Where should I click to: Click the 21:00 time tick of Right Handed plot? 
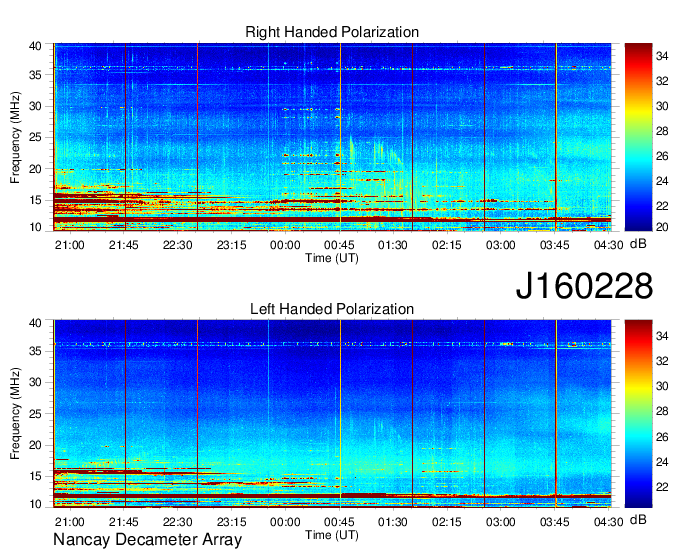69,245
